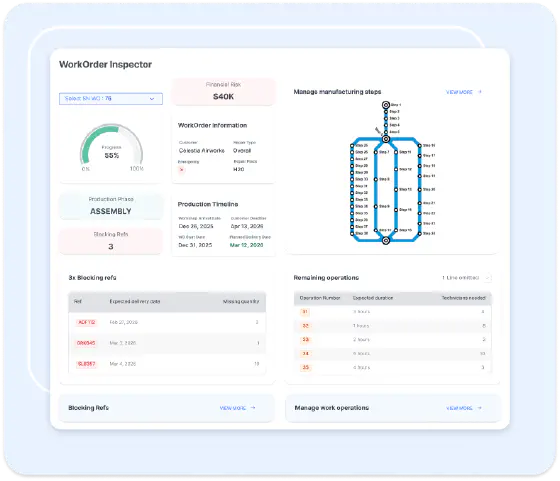560x481 pixels.
Task: Click the second red blocking ref tag
Action: coord(86,343)
